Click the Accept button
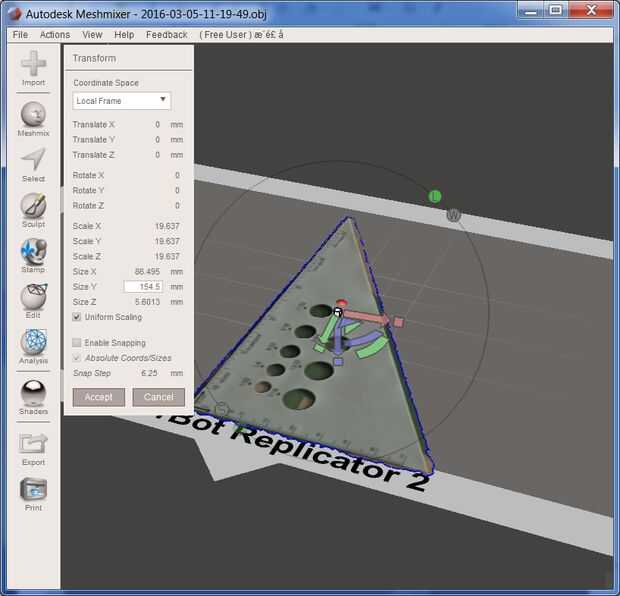Image resolution: width=620 pixels, height=596 pixels. pos(99,397)
